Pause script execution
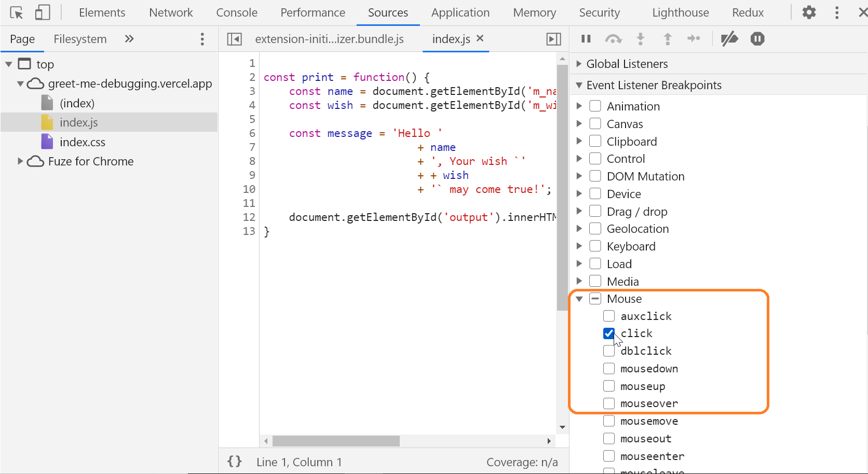 point(586,39)
